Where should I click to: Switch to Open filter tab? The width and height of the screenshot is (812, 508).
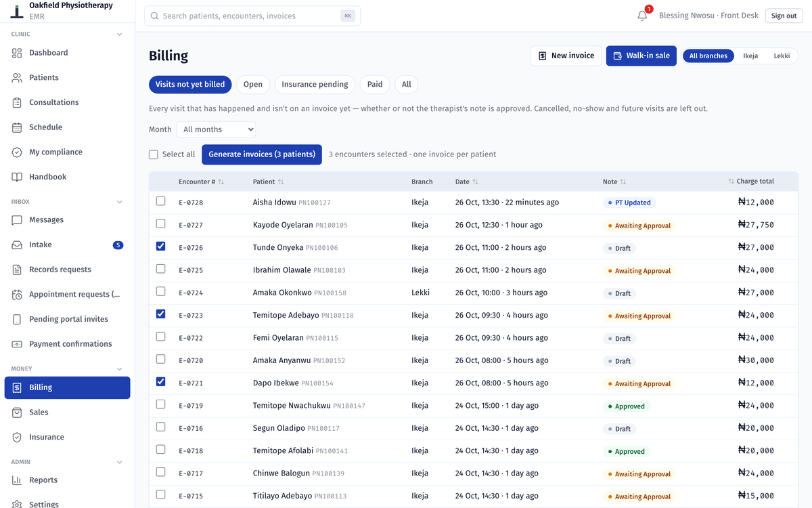(253, 85)
